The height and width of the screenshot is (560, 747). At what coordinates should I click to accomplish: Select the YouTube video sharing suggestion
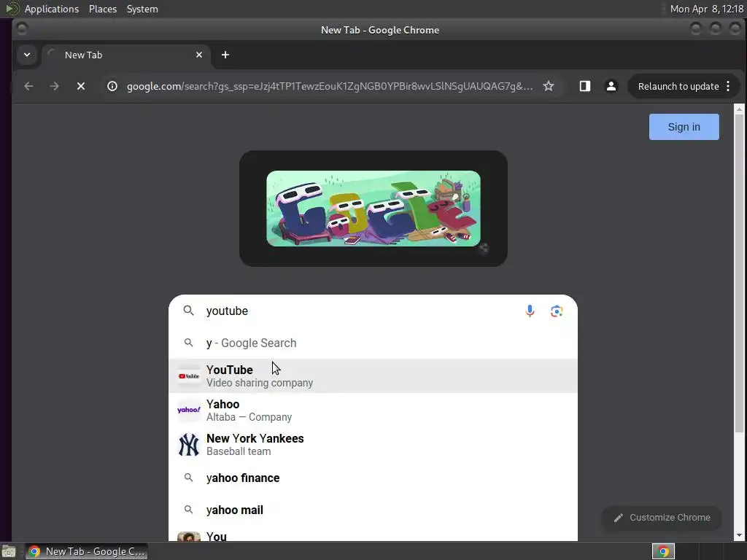(373, 376)
